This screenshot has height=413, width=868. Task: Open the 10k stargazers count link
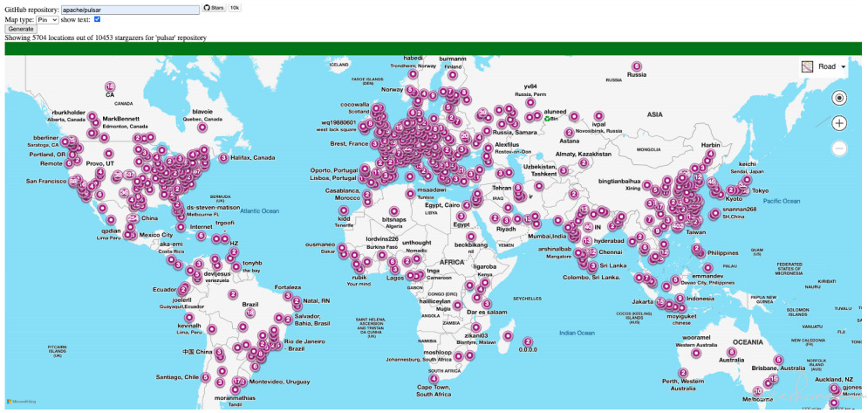[x=235, y=8]
